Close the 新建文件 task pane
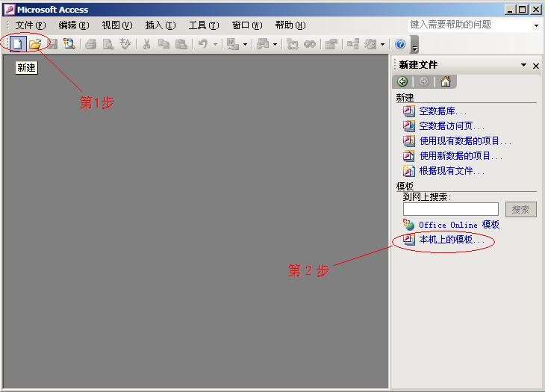Screen dimensions: 545x392 coord(536,66)
